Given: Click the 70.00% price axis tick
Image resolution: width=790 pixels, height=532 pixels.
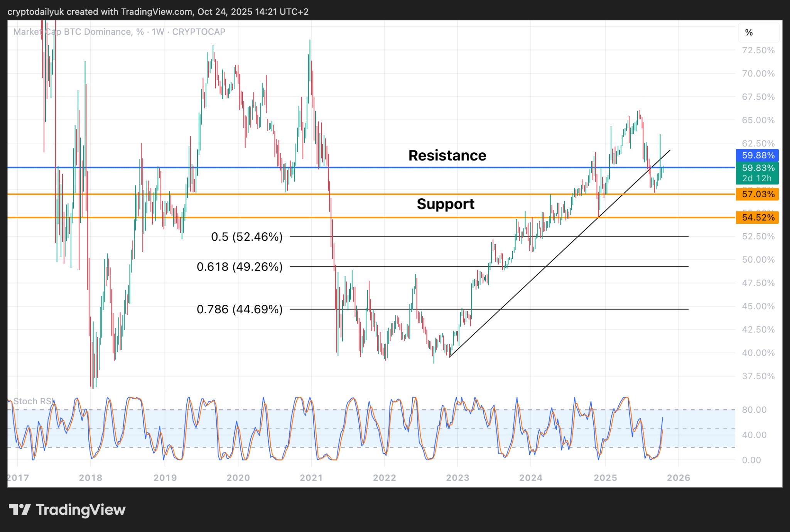Looking at the screenshot, I should click(758, 74).
